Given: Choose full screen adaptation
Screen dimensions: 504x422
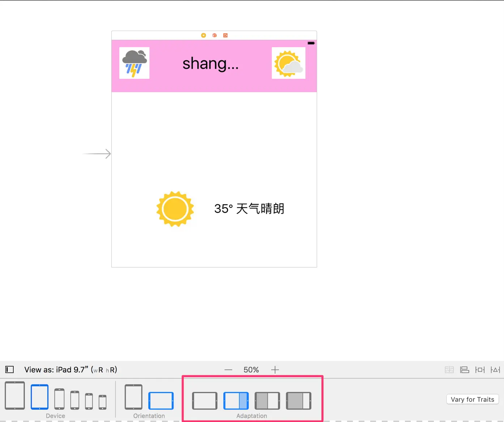Looking at the screenshot, I should [x=205, y=401].
